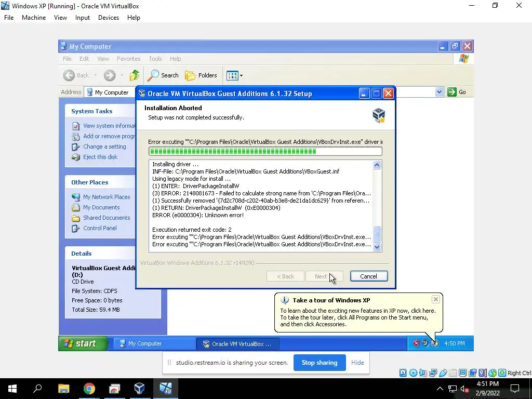Click the host network tray icon
The height and width of the screenshot is (399, 532).
[453, 389]
